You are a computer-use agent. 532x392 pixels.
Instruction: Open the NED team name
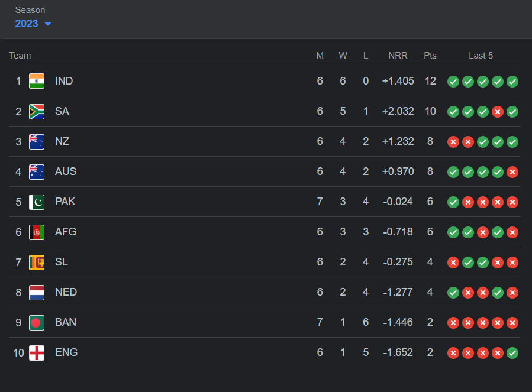[66, 292]
